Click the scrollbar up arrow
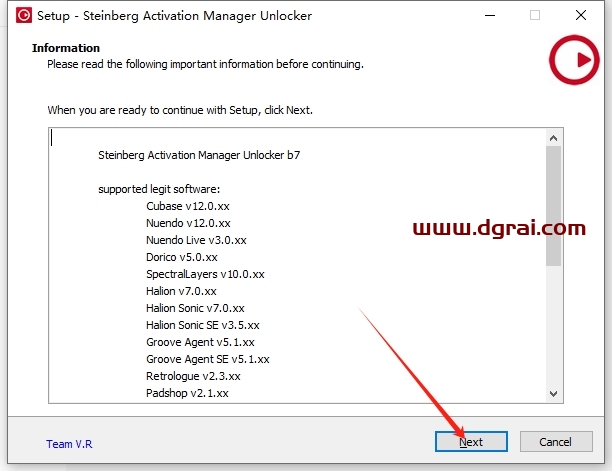Screen dimensions: 612x471 [x=553, y=138]
